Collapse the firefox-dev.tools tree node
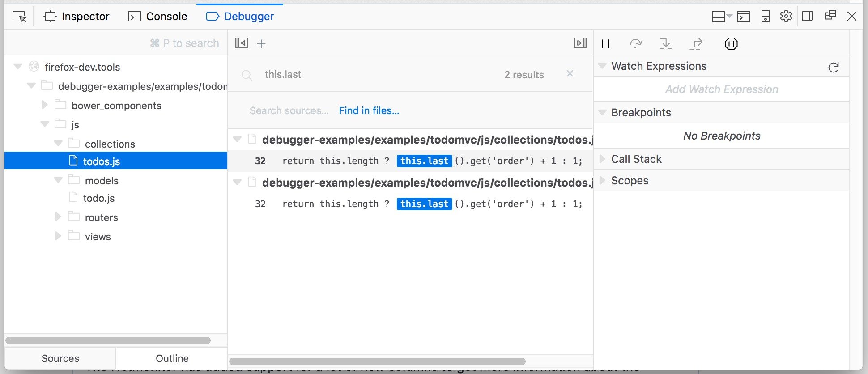Screen dimensions: 868x374 (18, 67)
